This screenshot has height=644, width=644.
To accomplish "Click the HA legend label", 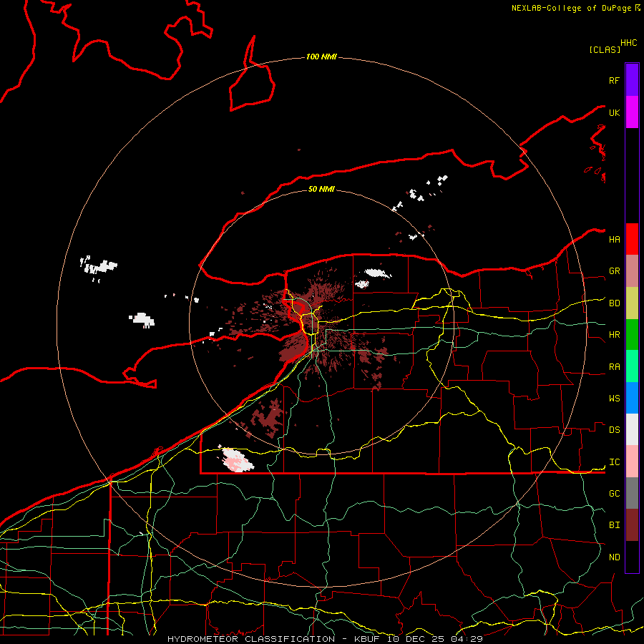I will pos(614,239).
